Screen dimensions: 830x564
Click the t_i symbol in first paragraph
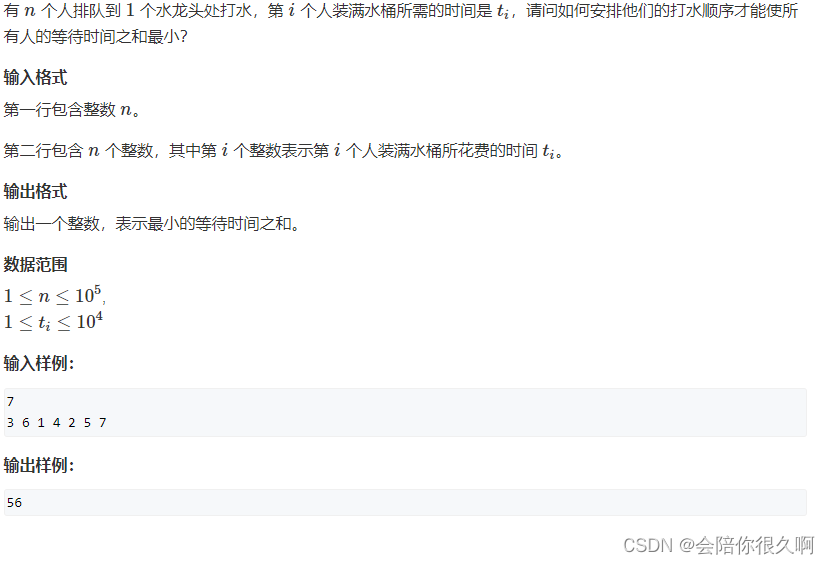point(503,12)
